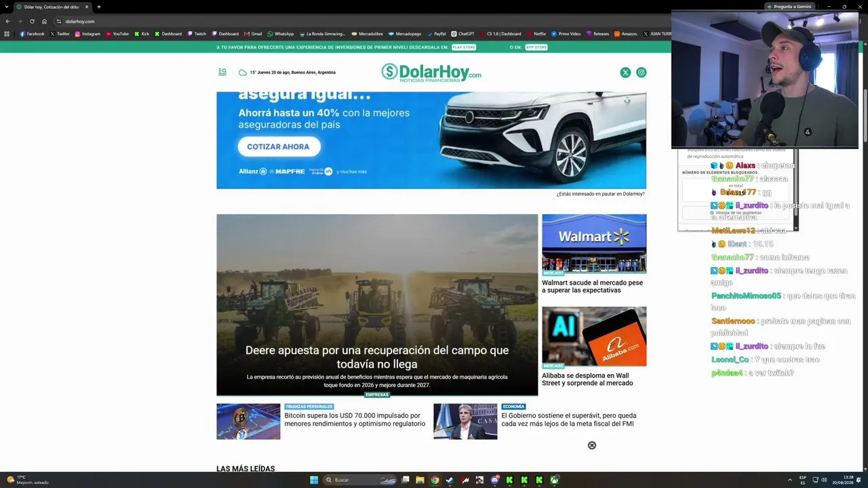The height and width of the screenshot is (488, 868).
Task: Open the Mercadolibre bookmark
Action: (367, 34)
